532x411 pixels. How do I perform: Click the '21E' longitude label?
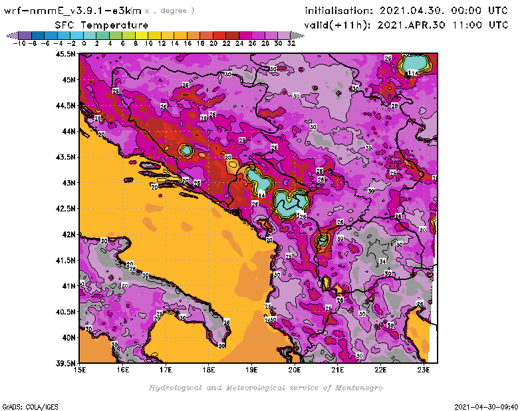[x=338, y=370]
